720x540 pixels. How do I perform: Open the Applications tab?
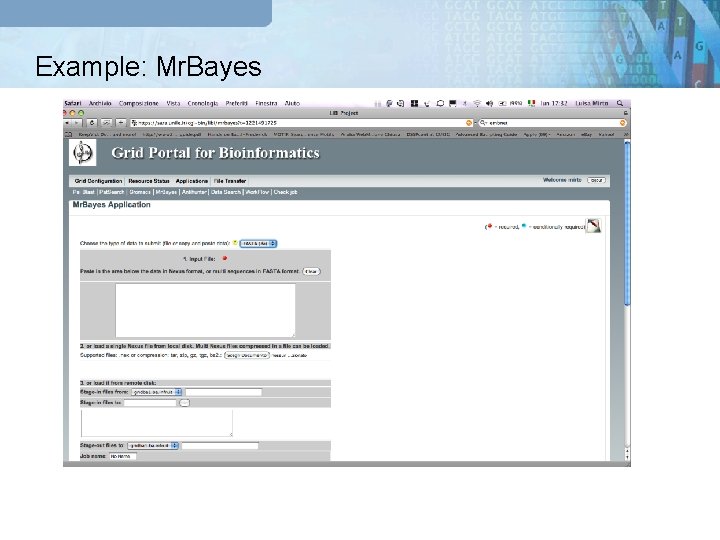pyautogui.click(x=191, y=181)
